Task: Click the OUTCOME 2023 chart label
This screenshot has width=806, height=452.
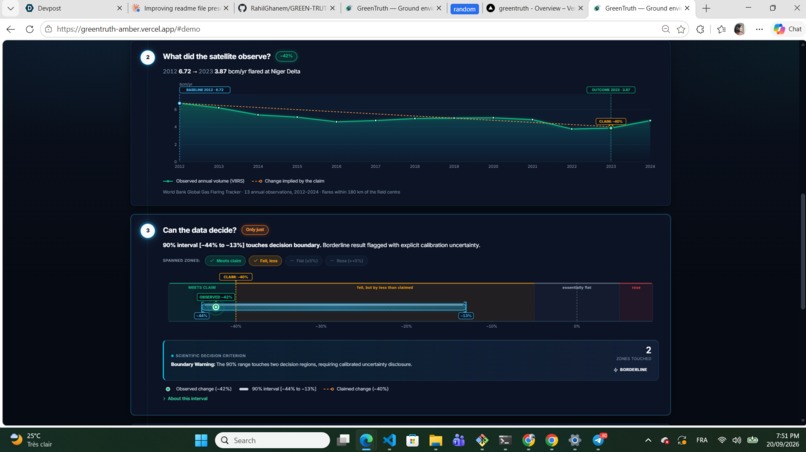Action: tap(611, 89)
